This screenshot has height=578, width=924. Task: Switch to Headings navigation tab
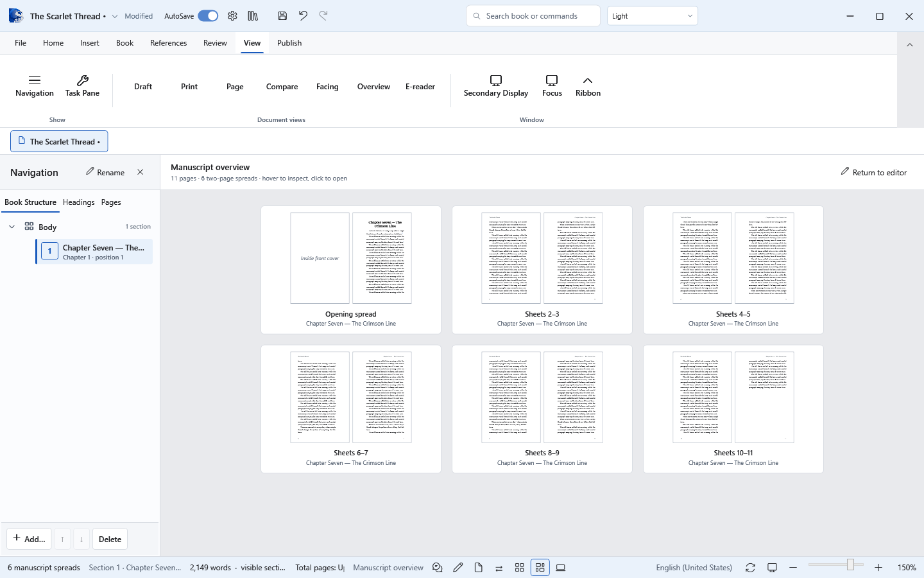[79, 202]
